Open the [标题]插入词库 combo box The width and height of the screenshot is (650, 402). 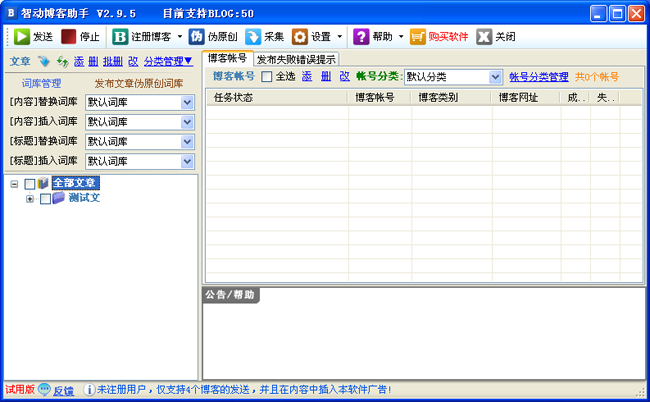140,161
